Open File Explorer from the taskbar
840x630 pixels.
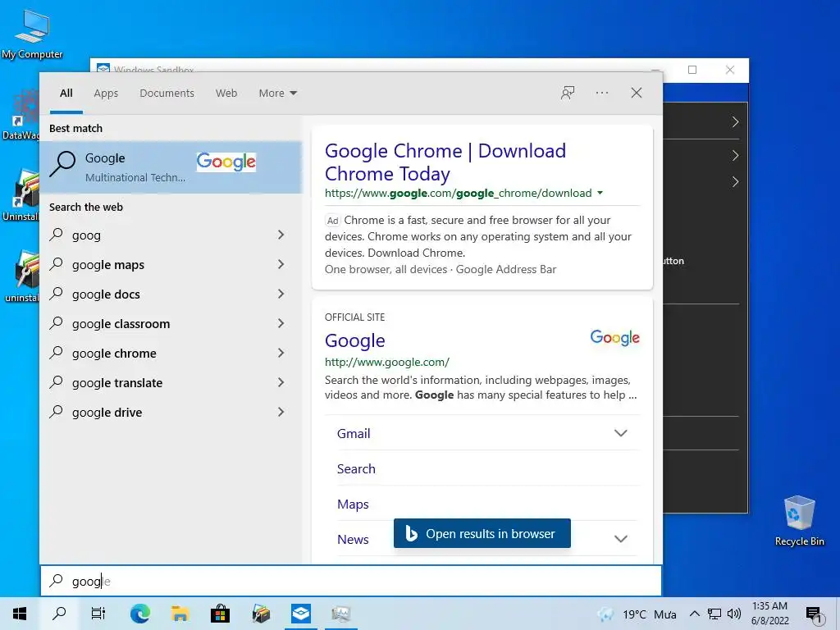point(180,614)
